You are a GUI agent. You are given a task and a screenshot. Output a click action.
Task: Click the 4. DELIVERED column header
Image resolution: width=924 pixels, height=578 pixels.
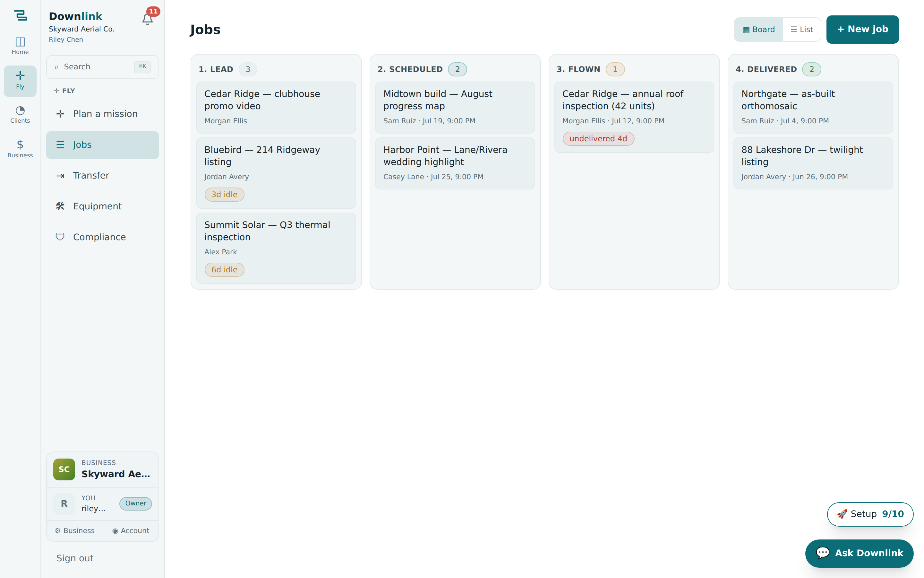tap(766, 69)
